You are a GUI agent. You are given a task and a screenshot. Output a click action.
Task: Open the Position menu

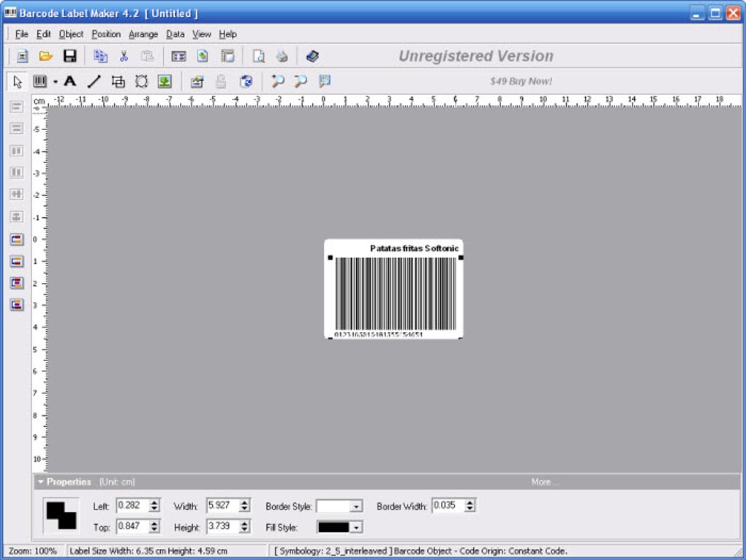coord(106,34)
